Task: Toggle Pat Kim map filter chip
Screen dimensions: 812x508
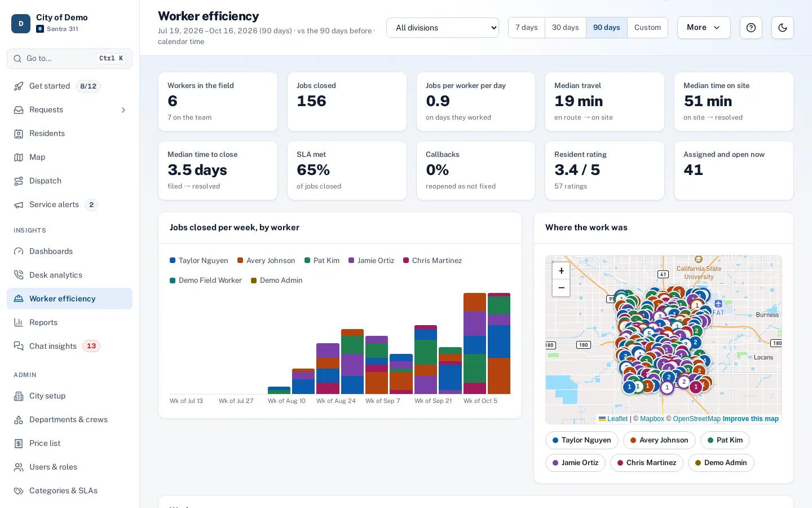Action: point(725,440)
